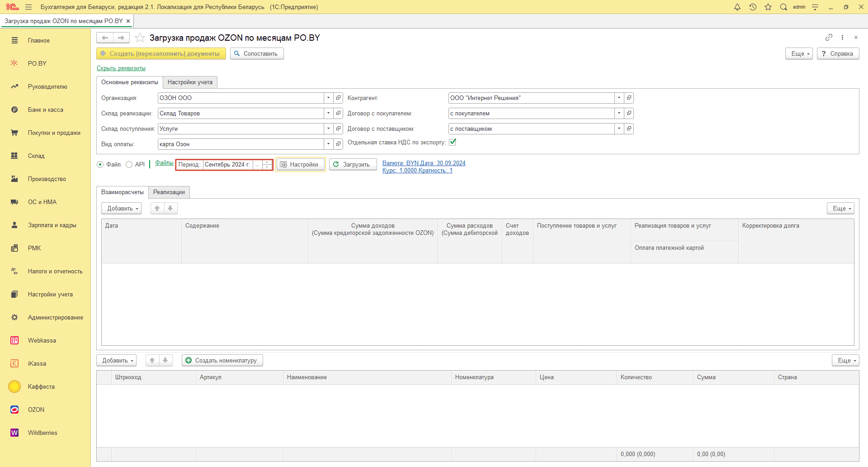The width and height of the screenshot is (868, 467).
Task: Click the Период month input field
Action: [228, 164]
